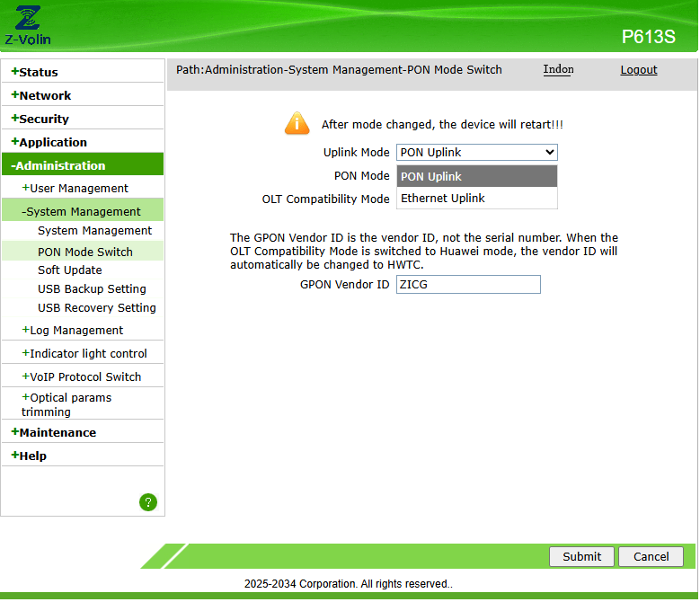Screen dimensions: 700x602
Task: Open PON Mode Switch page
Action: tap(84, 252)
